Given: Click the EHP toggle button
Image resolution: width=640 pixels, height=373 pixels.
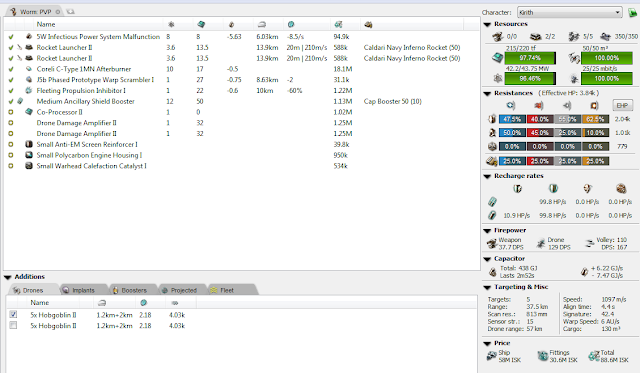Looking at the screenshot, I should 622,106.
